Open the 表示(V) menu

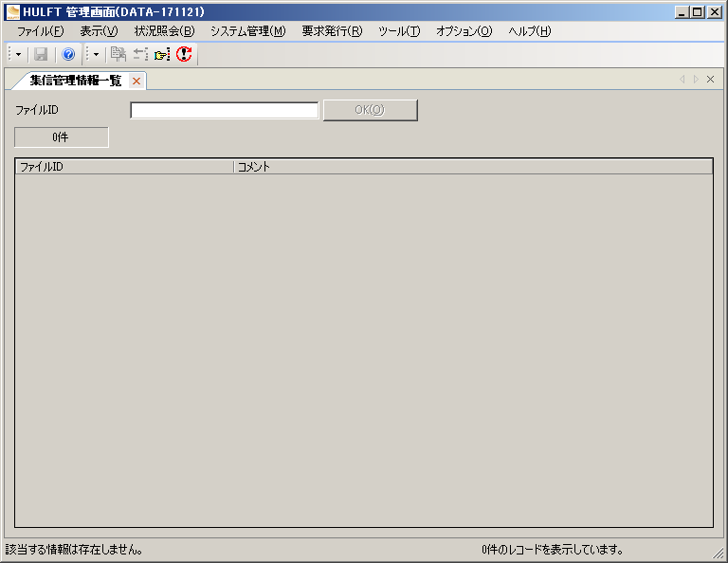99,31
